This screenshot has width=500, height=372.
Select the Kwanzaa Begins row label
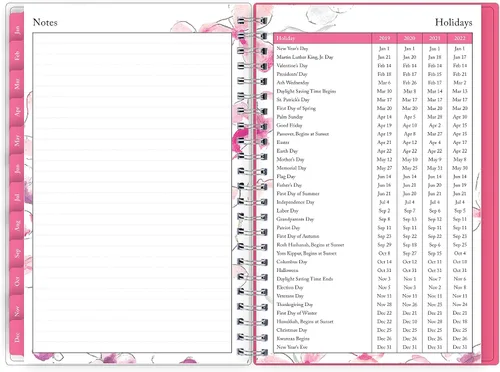pyautogui.click(x=293, y=339)
